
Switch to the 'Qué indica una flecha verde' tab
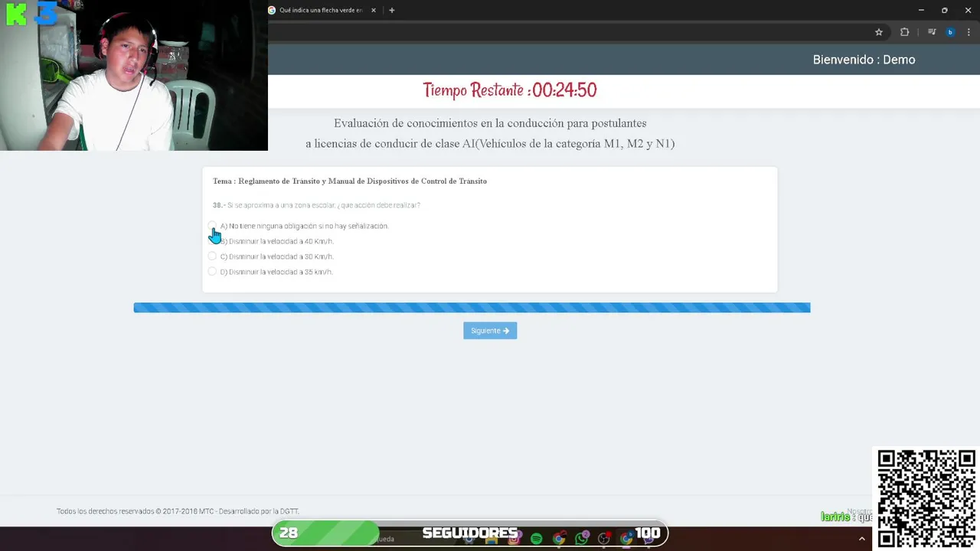[322, 10]
